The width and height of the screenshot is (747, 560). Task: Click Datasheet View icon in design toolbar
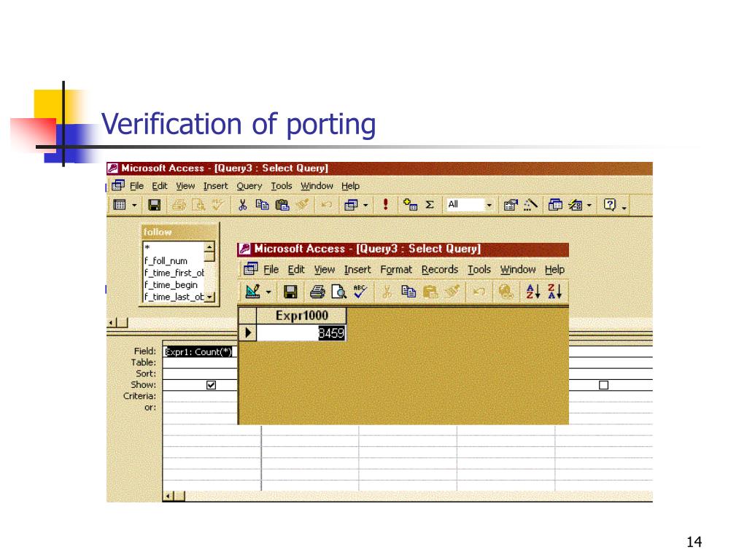(120, 205)
